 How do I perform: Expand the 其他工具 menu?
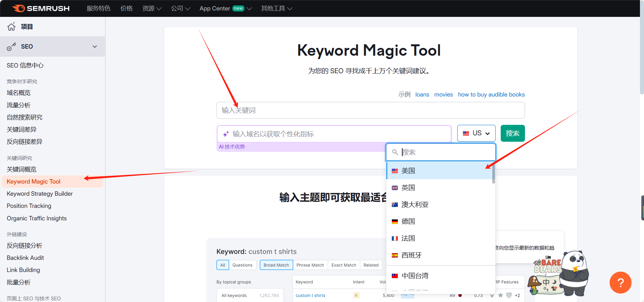276,8
